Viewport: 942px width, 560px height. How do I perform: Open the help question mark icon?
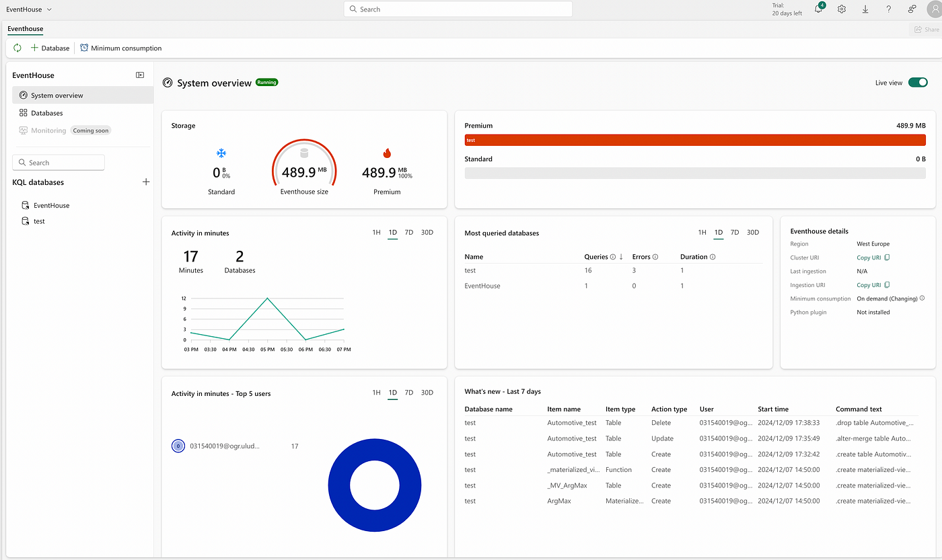[888, 9]
